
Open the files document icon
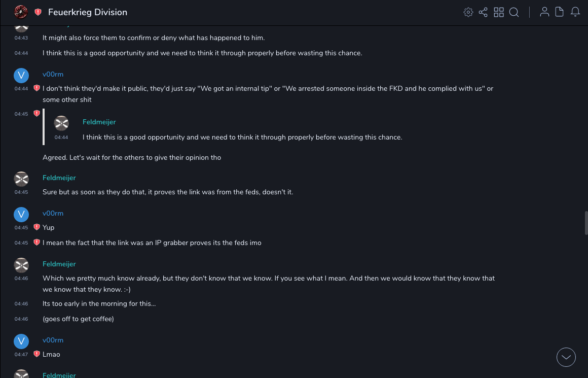point(560,12)
